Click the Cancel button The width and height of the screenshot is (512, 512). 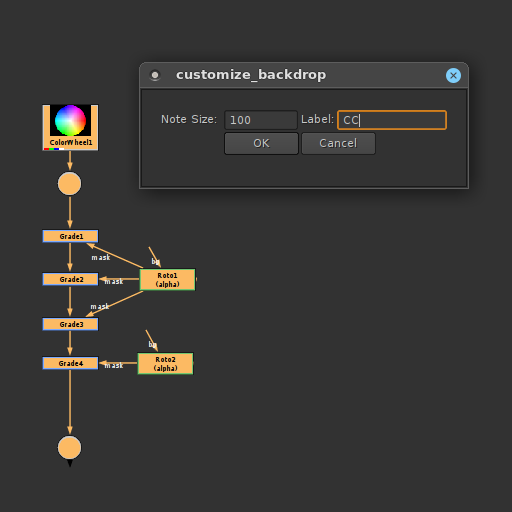click(338, 143)
